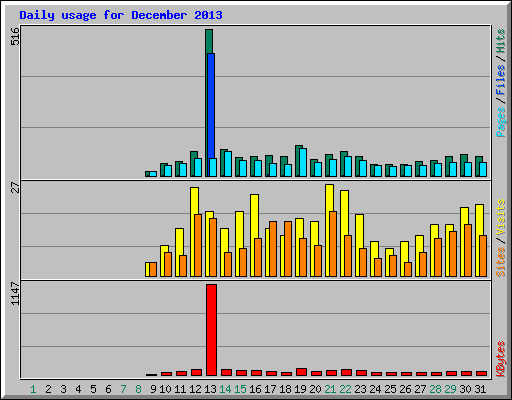The image size is (512, 400).
Task: Click the "19" day label
Action: tap(300, 389)
